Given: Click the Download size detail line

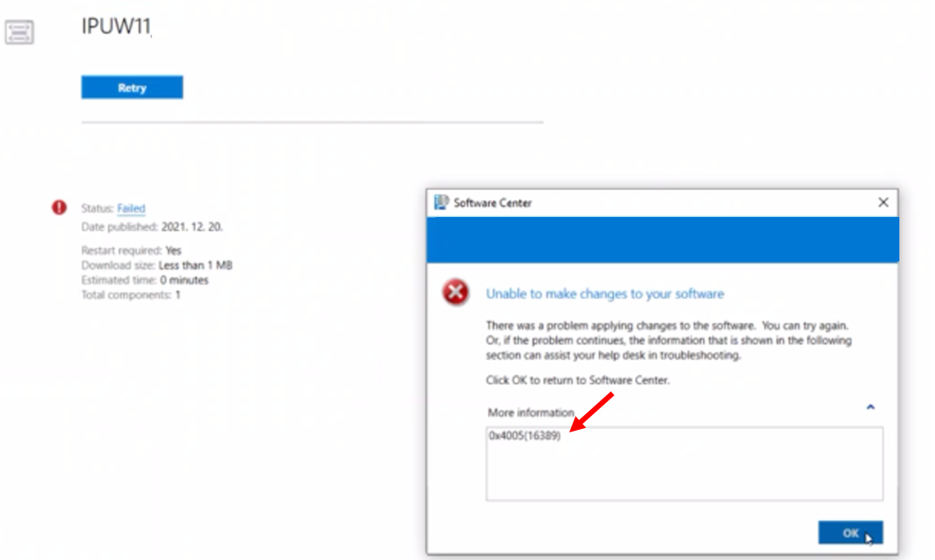Looking at the screenshot, I should (156, 265).
